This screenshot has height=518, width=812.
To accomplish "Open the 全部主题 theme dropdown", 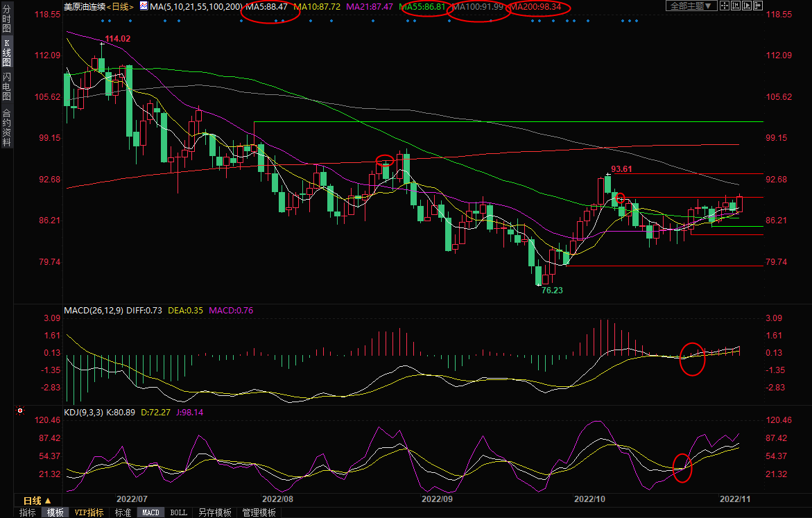I will pyautogui.click(x=689, y=6).
